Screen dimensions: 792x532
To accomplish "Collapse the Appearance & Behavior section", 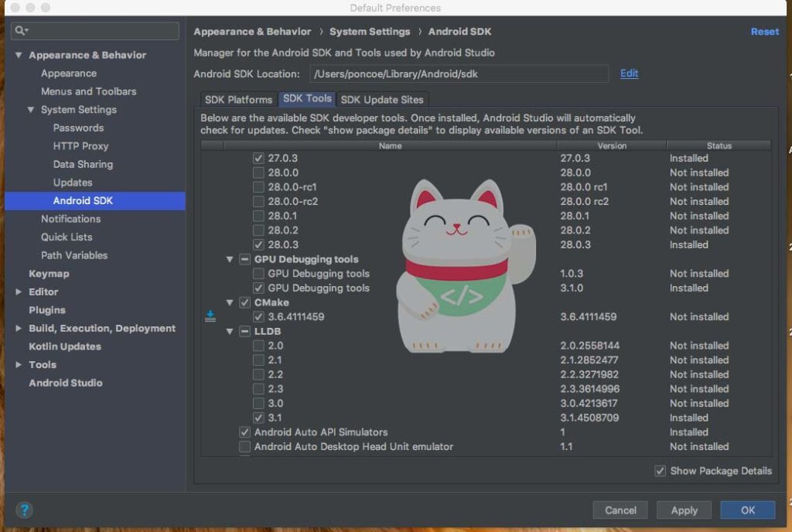I will point(19,55).
